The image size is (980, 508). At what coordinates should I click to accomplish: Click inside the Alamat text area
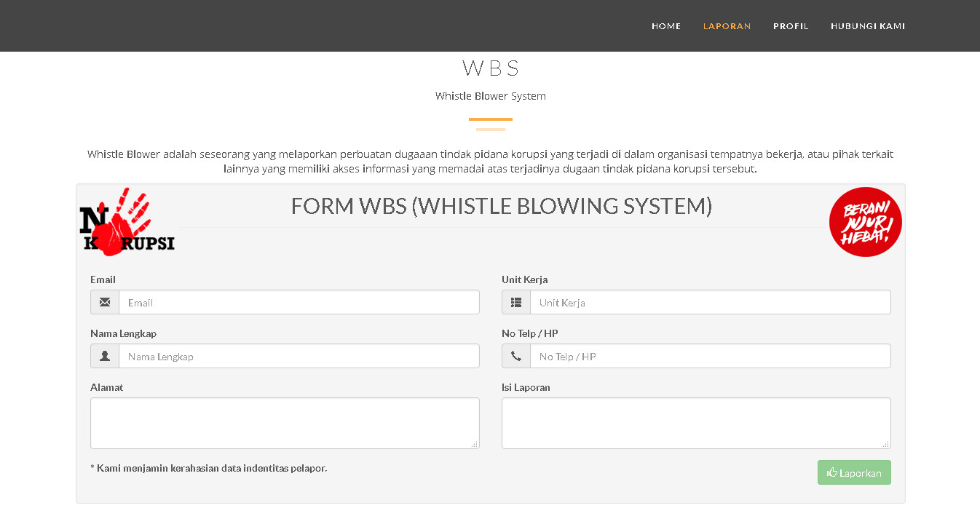click(x=284, y=423)
